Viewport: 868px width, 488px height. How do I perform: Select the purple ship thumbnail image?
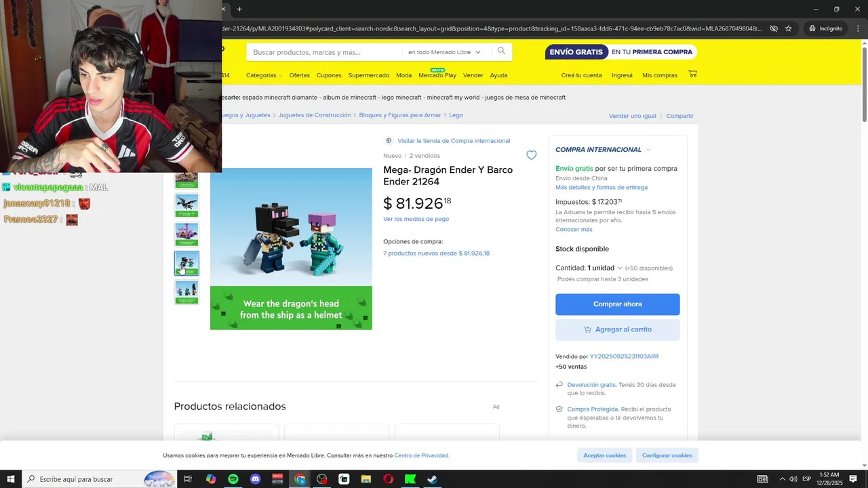tap(186, 235)
